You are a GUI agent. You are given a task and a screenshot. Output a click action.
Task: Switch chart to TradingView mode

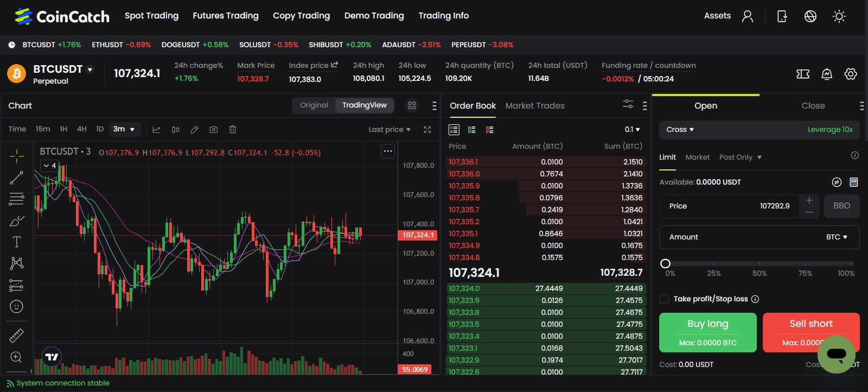click(x=365, y=105)
